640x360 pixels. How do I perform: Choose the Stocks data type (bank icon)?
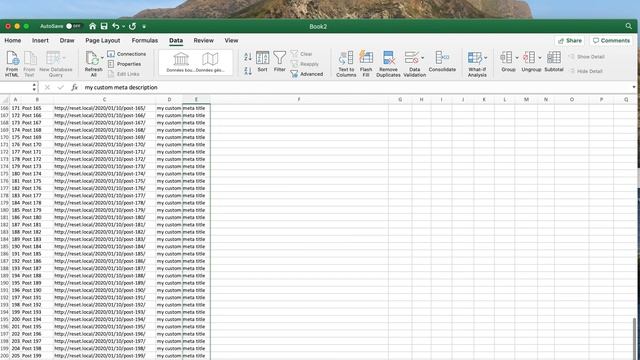click(180, 62)
